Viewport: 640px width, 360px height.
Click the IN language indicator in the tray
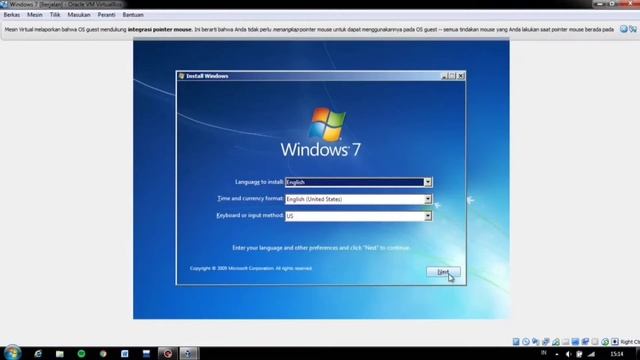544,353
